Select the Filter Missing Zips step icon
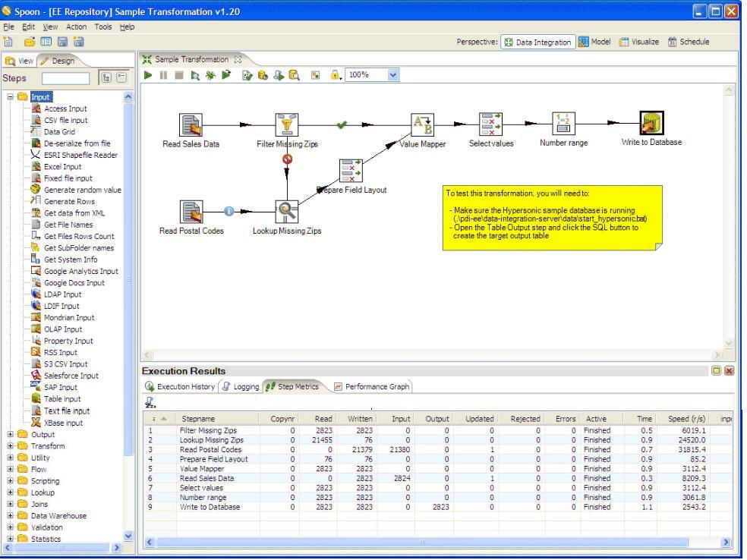 tap(287, 124)
